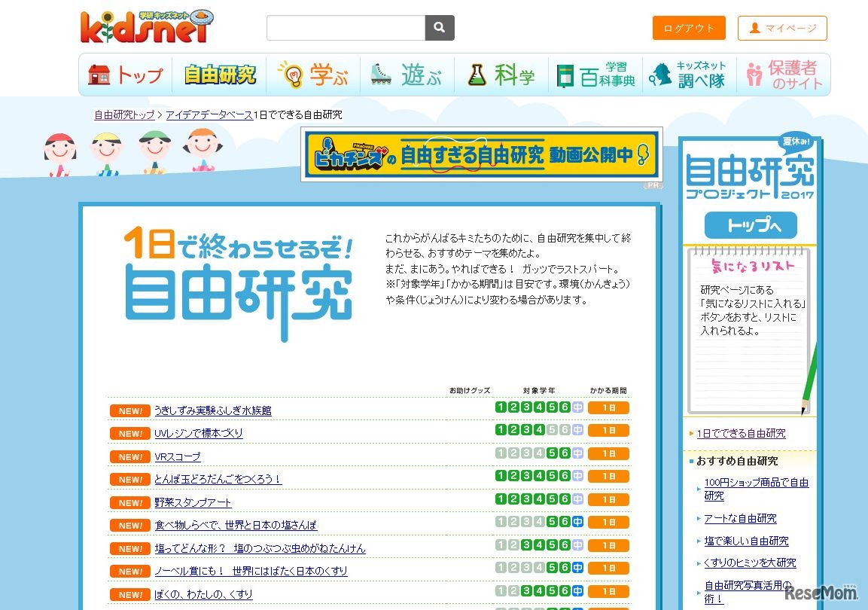
Task: Open the トップ house icon tab
Action: pyautogui.click(x=126, y=75)
